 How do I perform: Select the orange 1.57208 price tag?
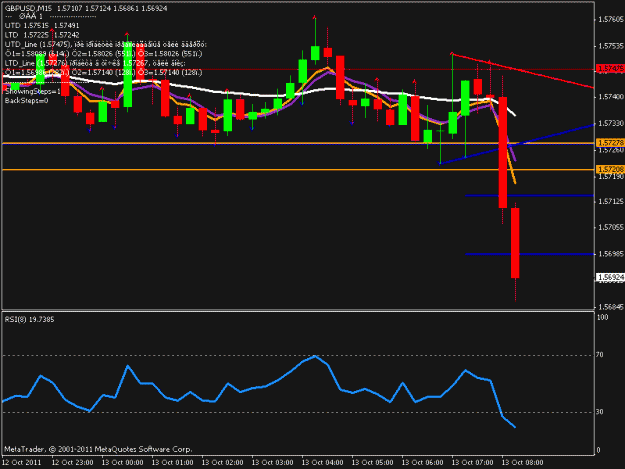coord(610,169)
